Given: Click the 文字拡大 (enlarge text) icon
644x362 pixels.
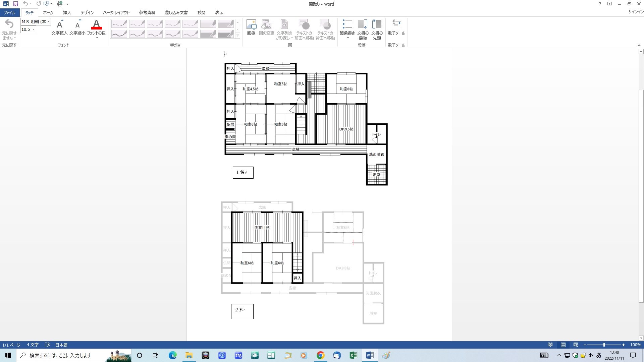Looking at the screenshot, I should pos(59,24).
